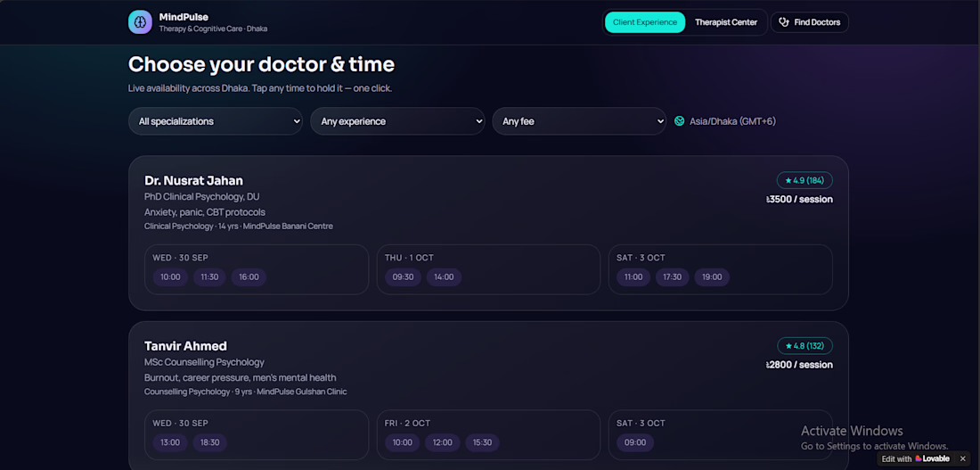This screenshot has height=470, width=980.
Task: Select Tanvir Ahmed 15:30 Friday slot
Action: pyautogui.click(x=483, y=442)
